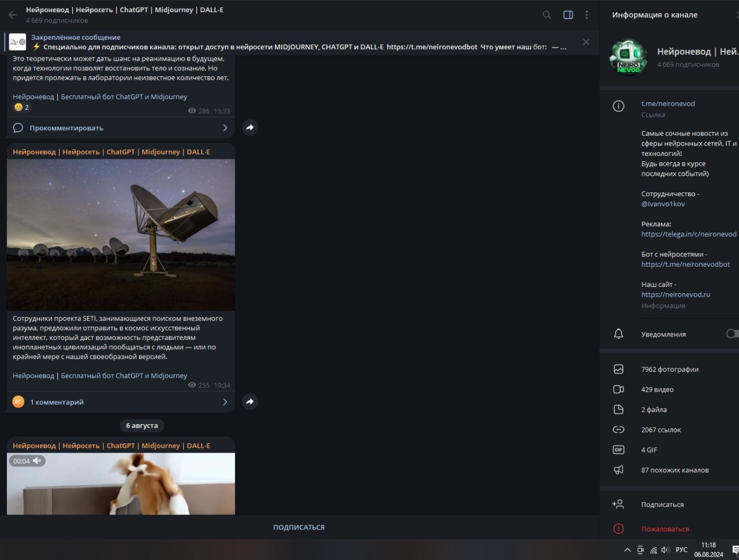Image resolution: width=739 pixels, height=560 pixels.
Task: Expand comments chevron next to Прокомментировать
Action: [x=225, y=128]
